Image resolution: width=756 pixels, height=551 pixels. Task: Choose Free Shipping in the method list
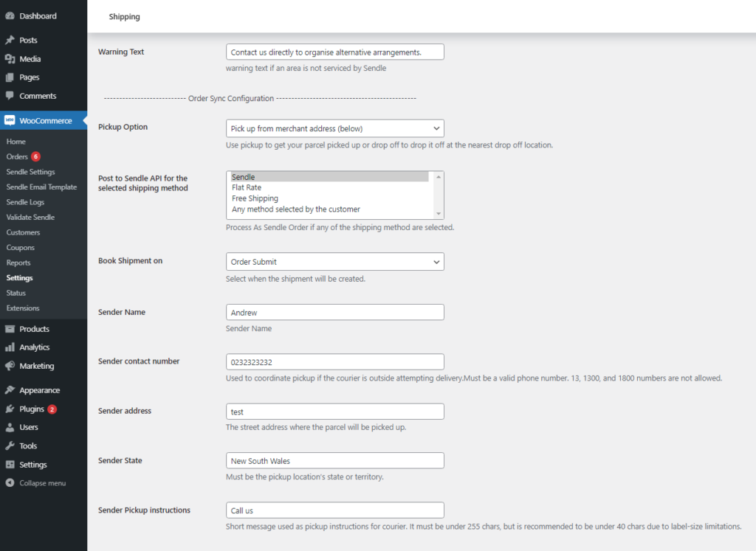pos(255,198)
